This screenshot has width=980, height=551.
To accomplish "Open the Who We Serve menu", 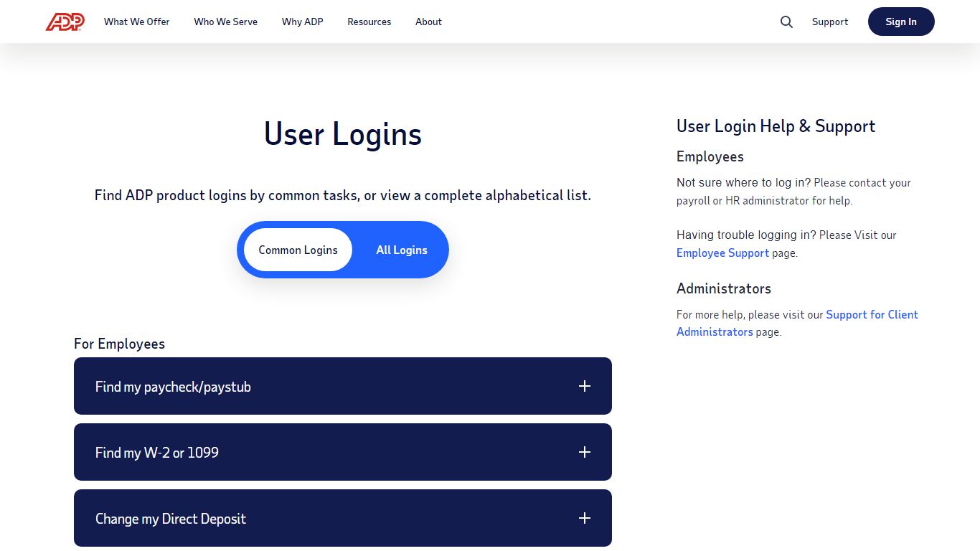I will (x=225, y=22).
